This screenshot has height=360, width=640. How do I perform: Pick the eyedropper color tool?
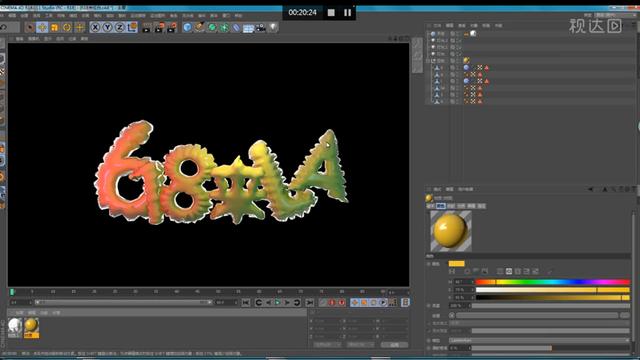pos(550,271)
